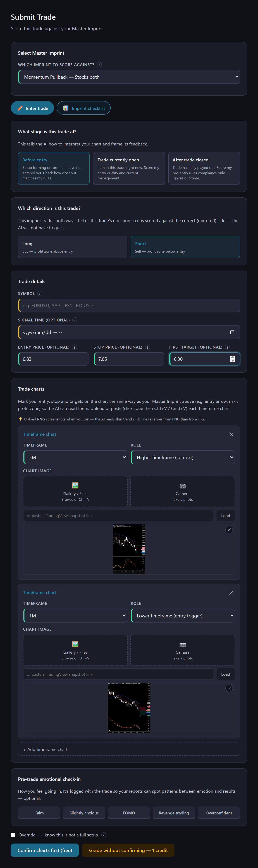Screen dimensions: 258x868
Task: Click Load button in the 5M chart card
Action: coord(226,516)
